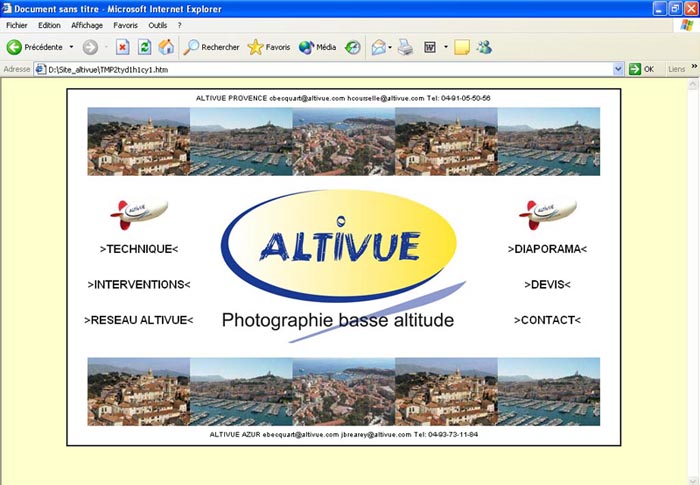Click the Forward arrow button
Image resolution: width=700 pixels, height=485 pixels.
tap(90, 47)
